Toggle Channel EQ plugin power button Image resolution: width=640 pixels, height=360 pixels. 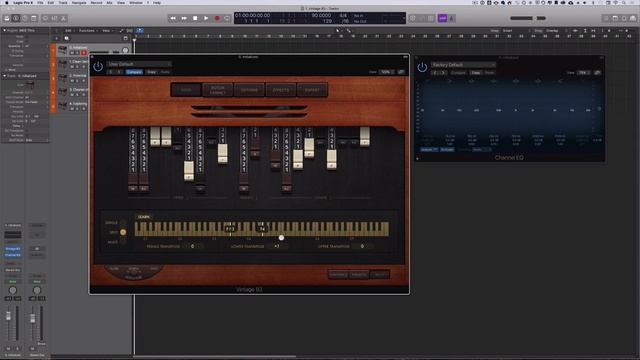422,67
